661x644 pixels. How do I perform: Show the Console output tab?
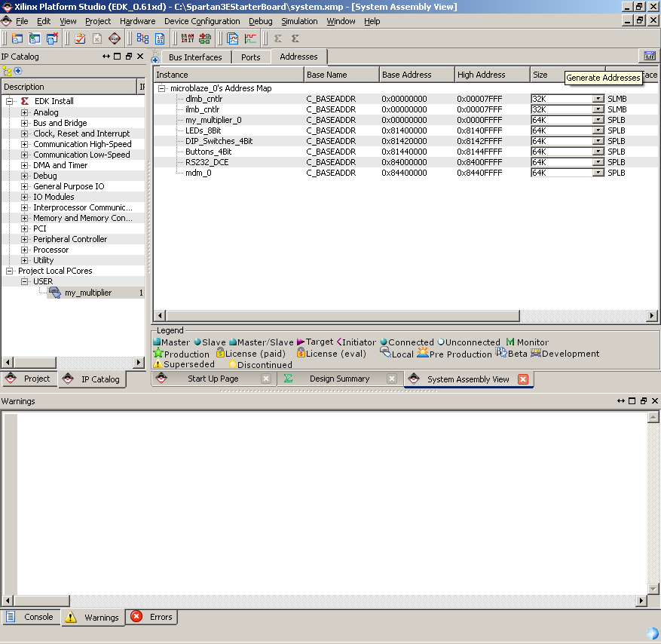(x=31, y=617)
